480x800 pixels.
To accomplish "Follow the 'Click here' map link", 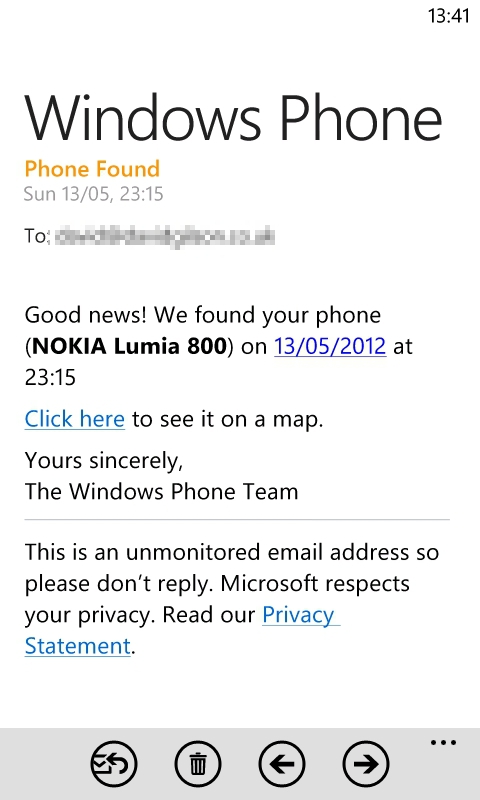I will click(x=74, y=419).
